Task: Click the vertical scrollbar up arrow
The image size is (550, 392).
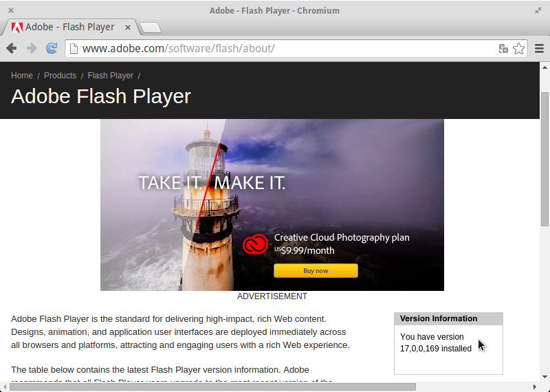Action: [544, 67]
